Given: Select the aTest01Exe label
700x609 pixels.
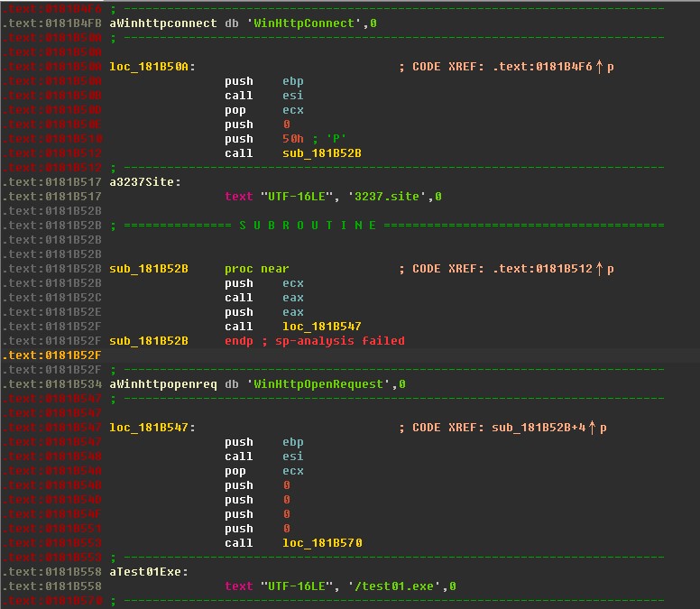Looking at the screenshot, I should [148, 572].
